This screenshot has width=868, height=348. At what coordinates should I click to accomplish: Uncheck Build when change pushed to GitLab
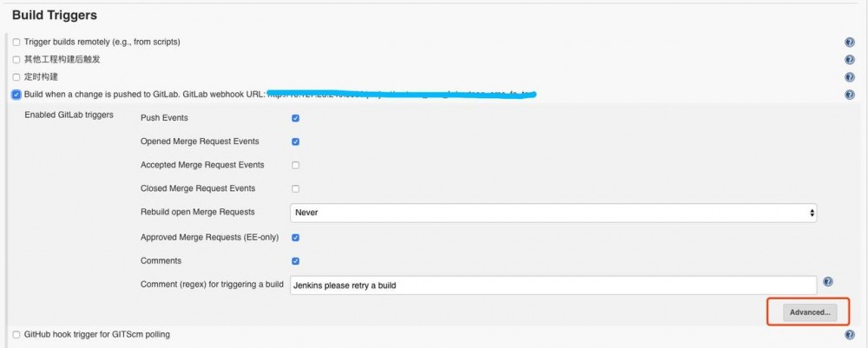pos(16,95)
